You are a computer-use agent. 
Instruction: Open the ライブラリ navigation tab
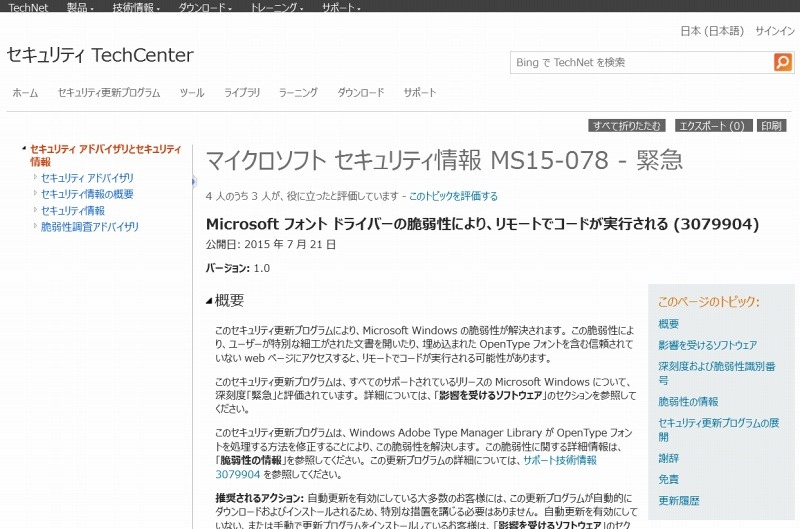click(242, 93)
